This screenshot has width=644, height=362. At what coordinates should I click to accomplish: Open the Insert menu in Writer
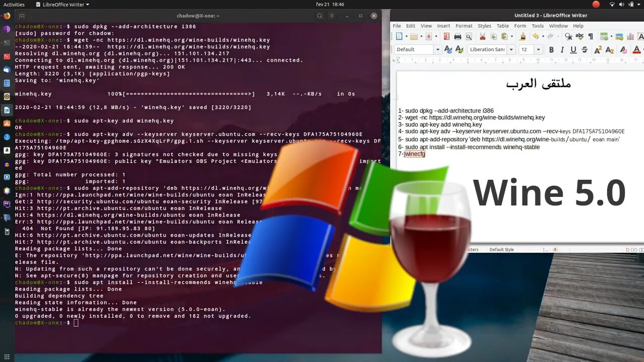[x=444, y=26]
